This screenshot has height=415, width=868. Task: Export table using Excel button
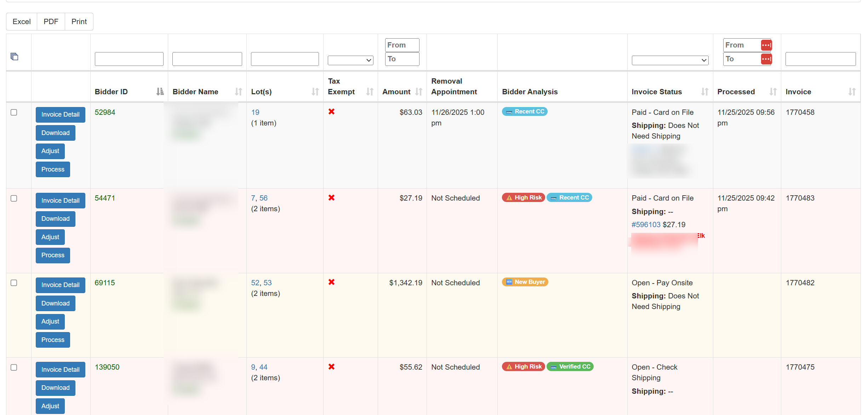point(22,22)
